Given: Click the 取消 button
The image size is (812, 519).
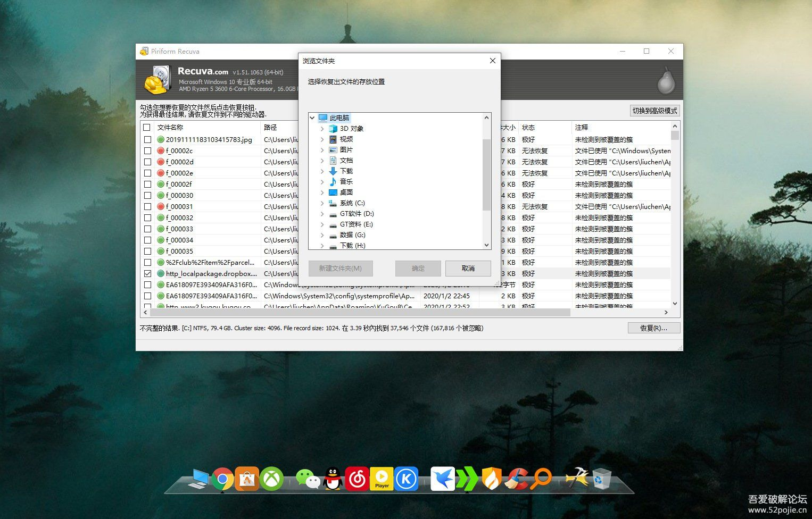Looking at the screenshot, I should coord(468,269).
